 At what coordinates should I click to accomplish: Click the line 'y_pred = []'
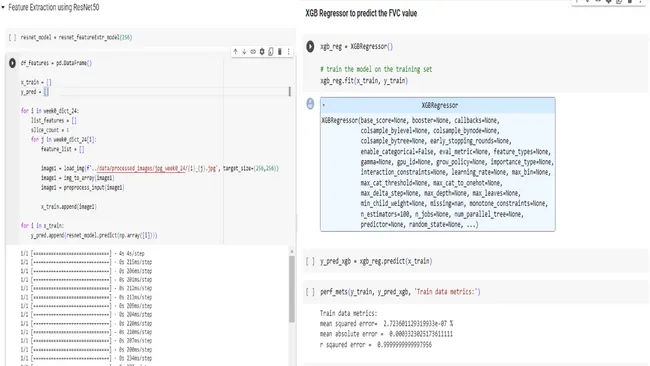point(35,92)
